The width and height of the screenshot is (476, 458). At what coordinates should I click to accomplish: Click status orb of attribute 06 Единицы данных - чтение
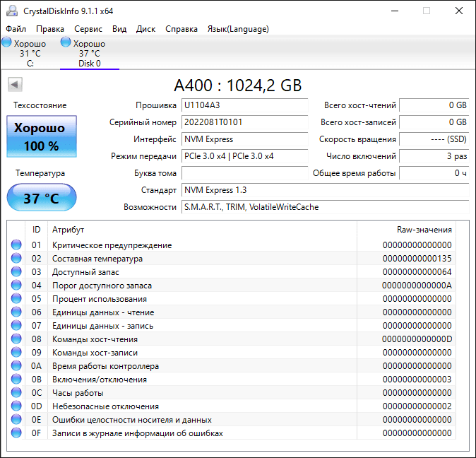[16, 312]
